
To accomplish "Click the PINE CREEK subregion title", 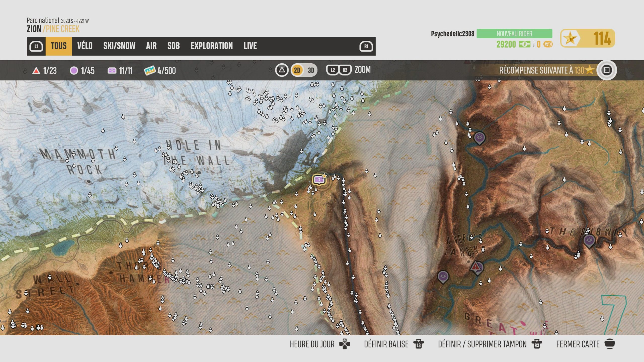I will (x=63, y=29).
